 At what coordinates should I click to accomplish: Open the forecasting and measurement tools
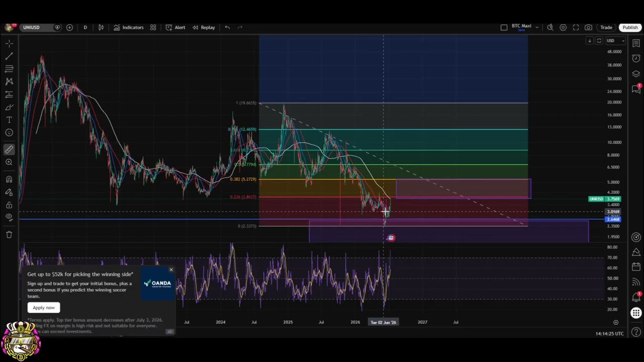click(9, 95)
